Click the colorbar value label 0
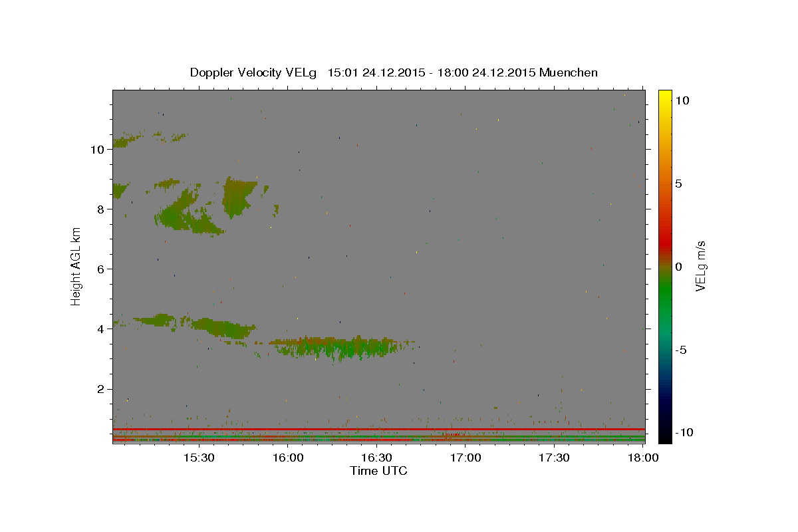Screen dimensions: 798x532 (678, 267)
